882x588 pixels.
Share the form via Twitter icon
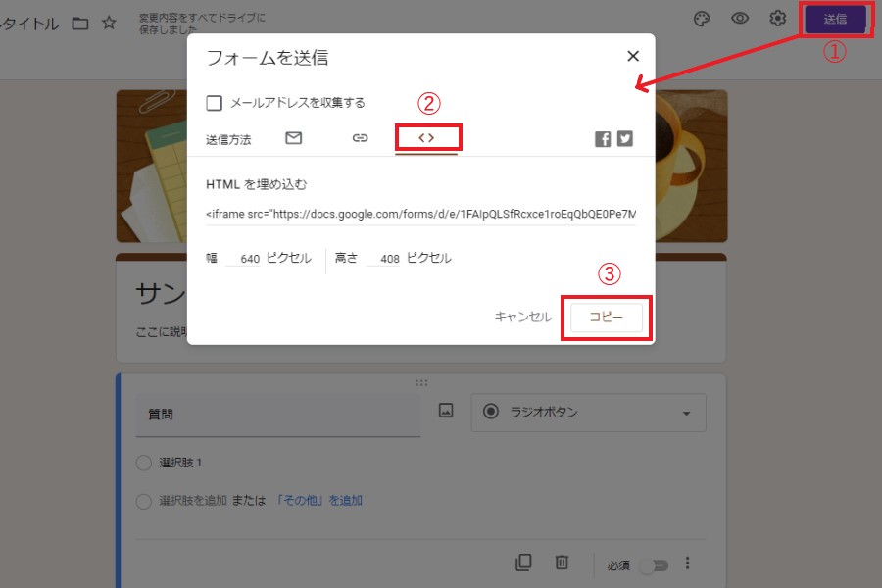(x=624, y=139)
